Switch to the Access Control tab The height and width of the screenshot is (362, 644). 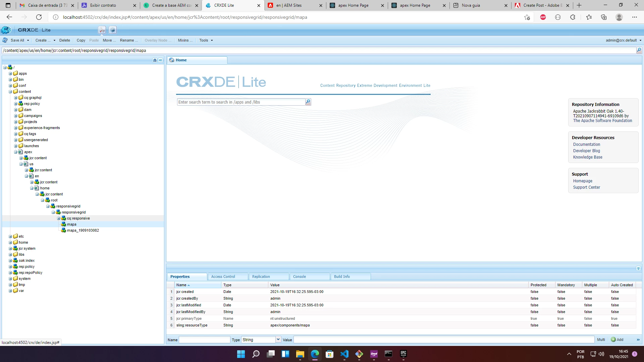point(223,277)
